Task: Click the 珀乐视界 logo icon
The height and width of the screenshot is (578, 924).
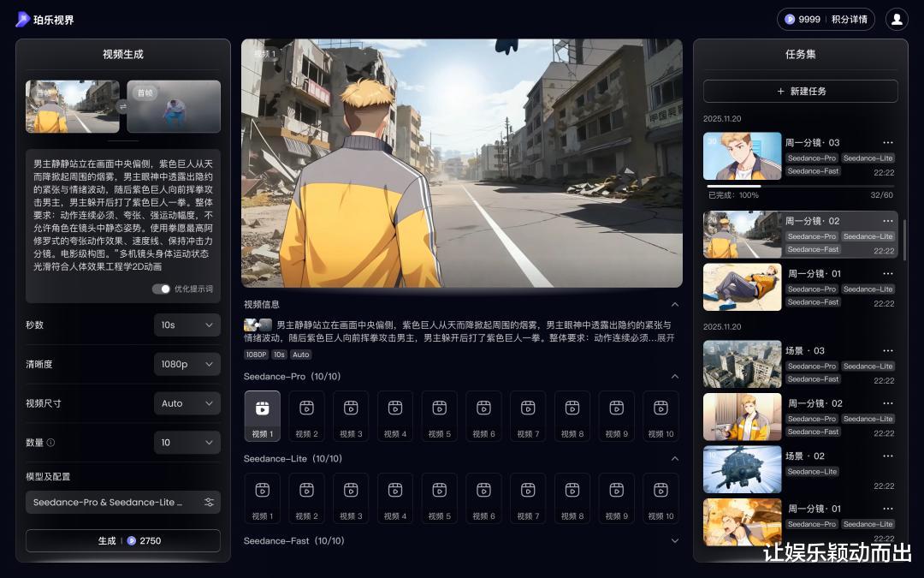Action: coord(22,20)
